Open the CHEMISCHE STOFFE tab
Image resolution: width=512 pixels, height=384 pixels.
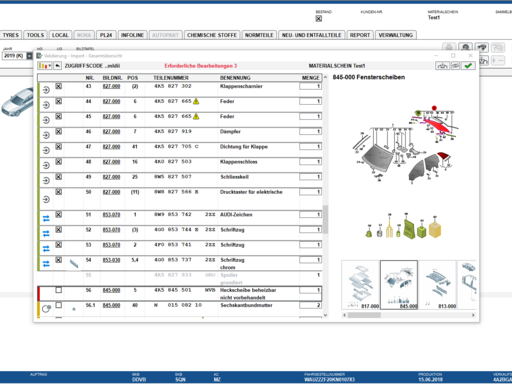212,35
